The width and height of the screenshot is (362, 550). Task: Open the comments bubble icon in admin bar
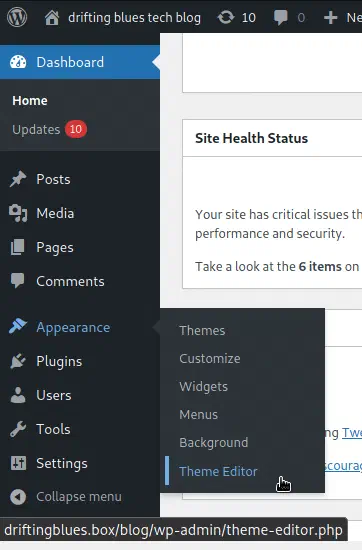[281, 17]
